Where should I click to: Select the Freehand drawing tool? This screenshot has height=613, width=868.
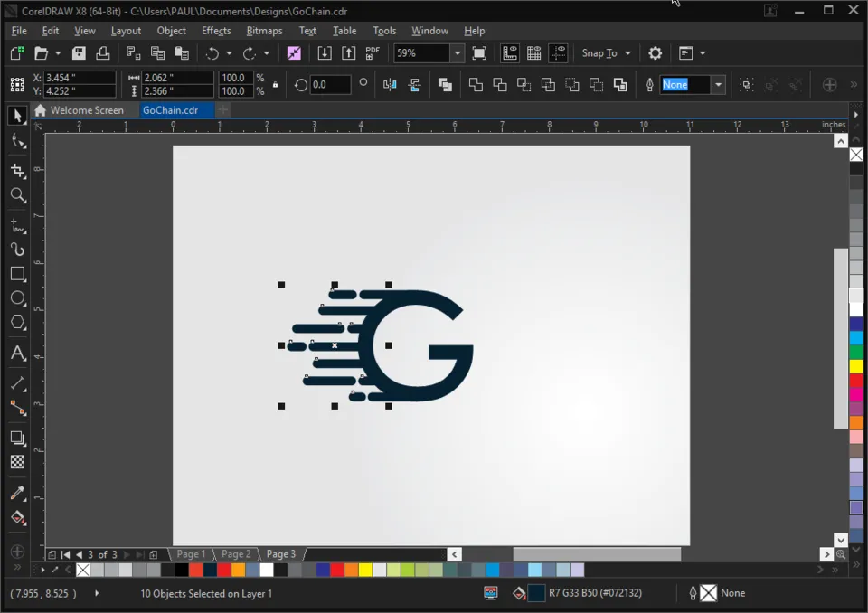pyautogui.click(x=18, y=226)
